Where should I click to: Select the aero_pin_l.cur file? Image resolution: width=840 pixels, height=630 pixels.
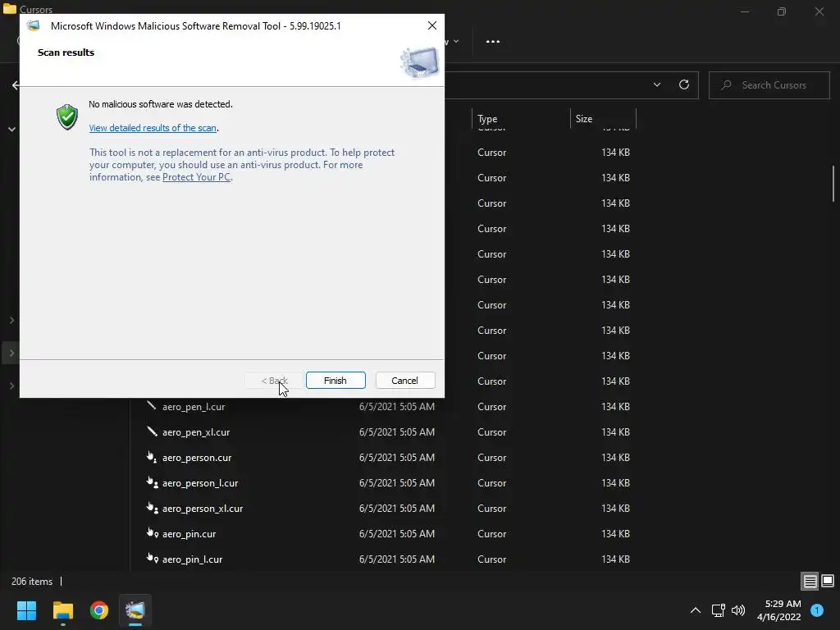click(192, 559)
